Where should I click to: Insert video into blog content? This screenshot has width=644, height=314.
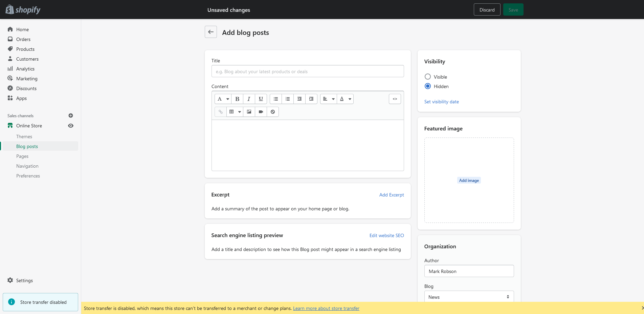[261, 112]
